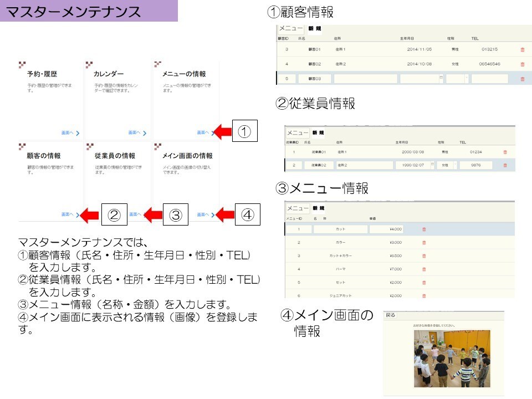
Task: Click the menu ID field showing 1
Action: [299, 229]
